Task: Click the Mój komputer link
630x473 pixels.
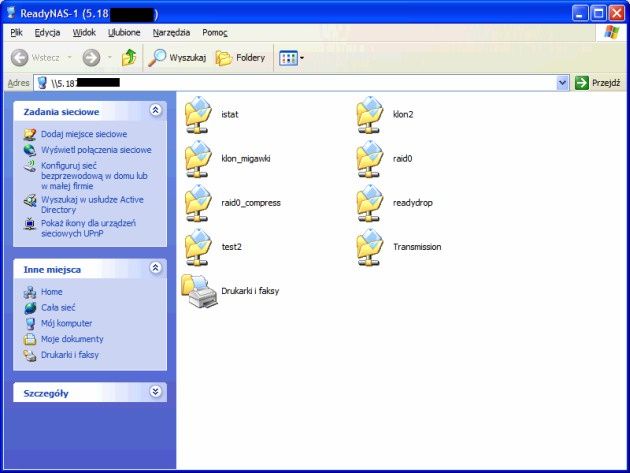Action: pyautogui.click(x=67, y=324)
